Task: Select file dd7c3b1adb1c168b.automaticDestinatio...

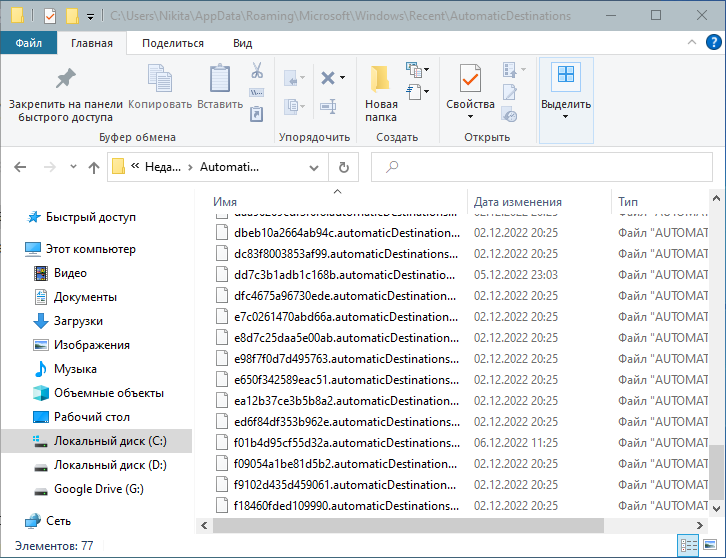Action: [344, 275]
